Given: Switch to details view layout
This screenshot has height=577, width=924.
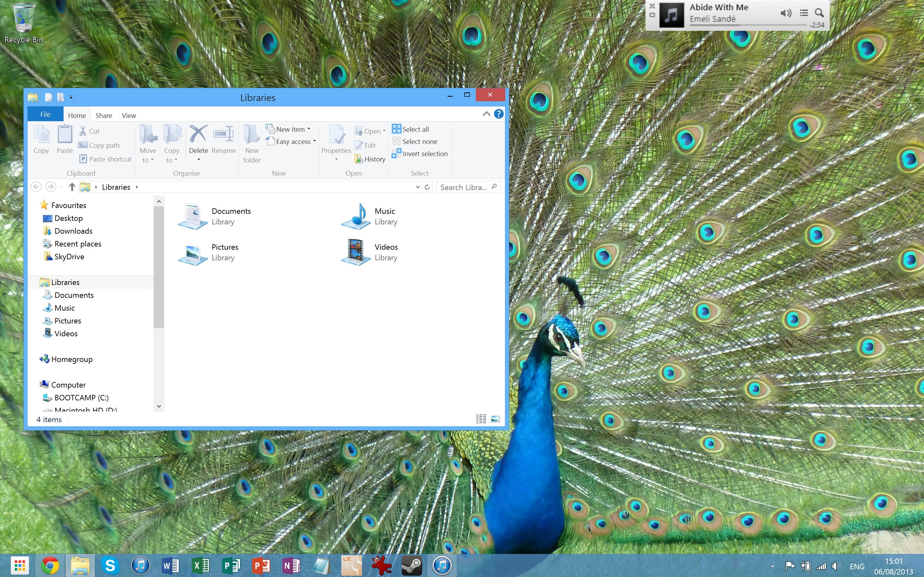Looking at the screenshot, I should click(481, 419).
